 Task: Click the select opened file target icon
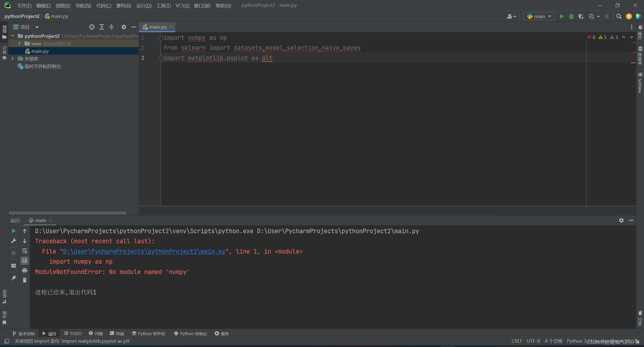pos(92,27)
